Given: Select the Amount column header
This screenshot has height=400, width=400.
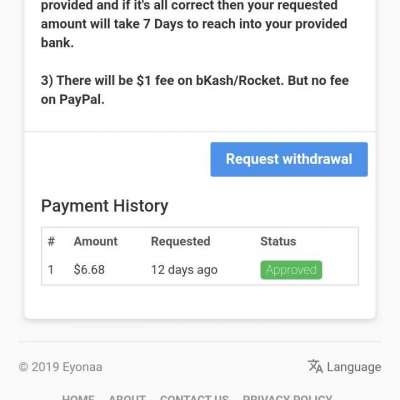Looking at the screenshot, I should tap(96, 241).
